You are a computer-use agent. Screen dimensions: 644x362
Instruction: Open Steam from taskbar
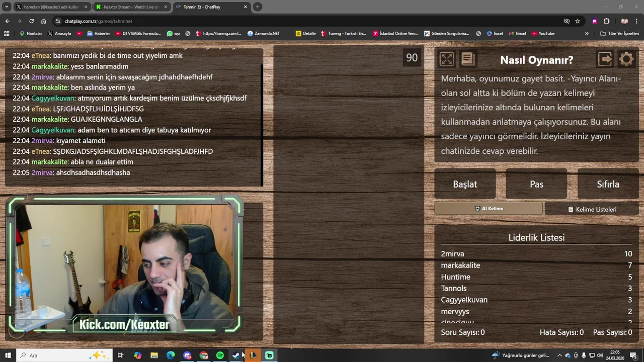[x=236, y=355]
